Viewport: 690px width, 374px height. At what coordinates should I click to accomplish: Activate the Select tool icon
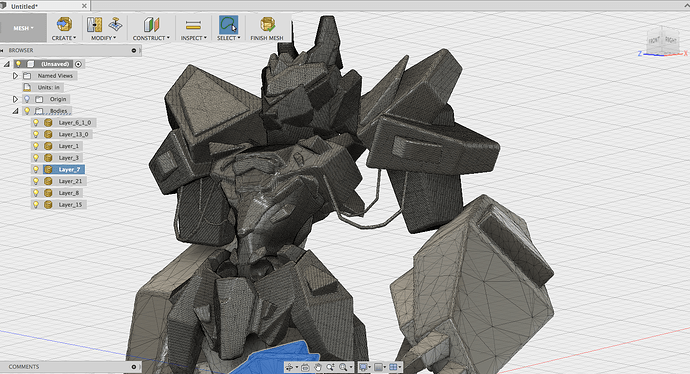(228, 25)
